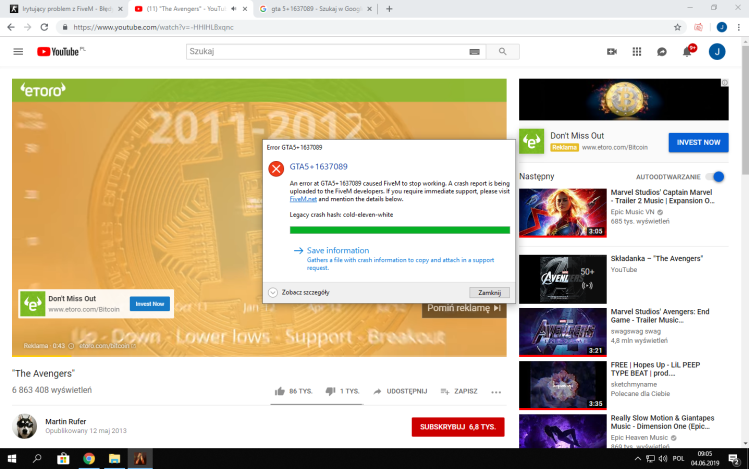Open Składanka The Avengers mix thumbnail
Screen dimensions: 749x469
click(x=563, y=279)
